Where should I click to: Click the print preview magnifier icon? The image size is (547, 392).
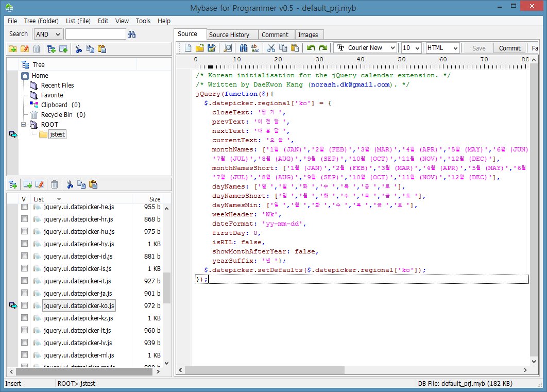pos(228,48)
